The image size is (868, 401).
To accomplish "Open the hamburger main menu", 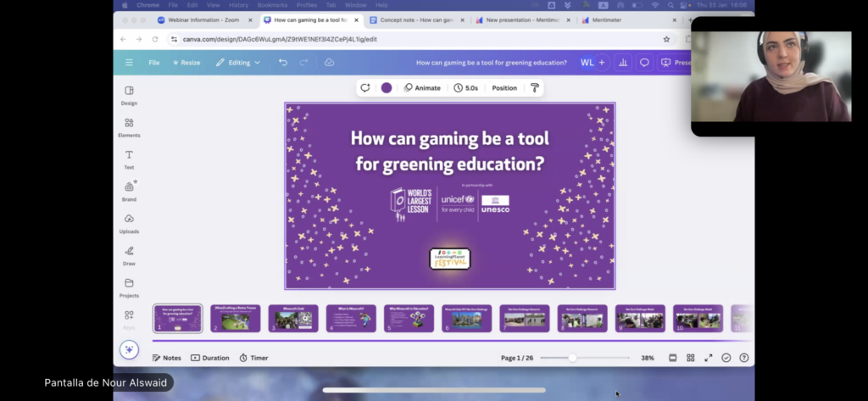I will tap(129, 63).
